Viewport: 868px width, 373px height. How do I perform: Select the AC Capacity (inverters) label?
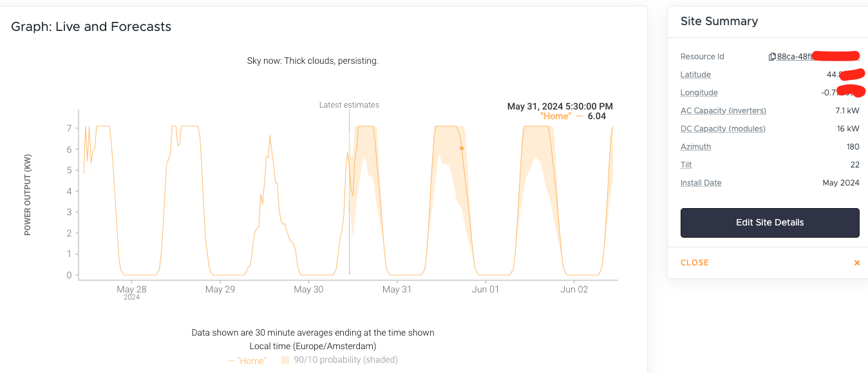pyautogui.click(x=723, y=111)
